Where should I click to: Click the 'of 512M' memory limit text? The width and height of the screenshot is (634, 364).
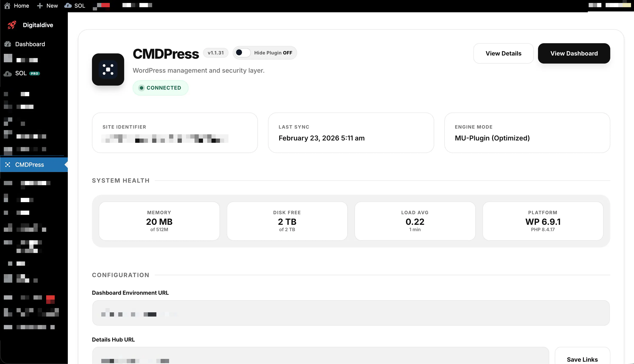coord(159,229)
